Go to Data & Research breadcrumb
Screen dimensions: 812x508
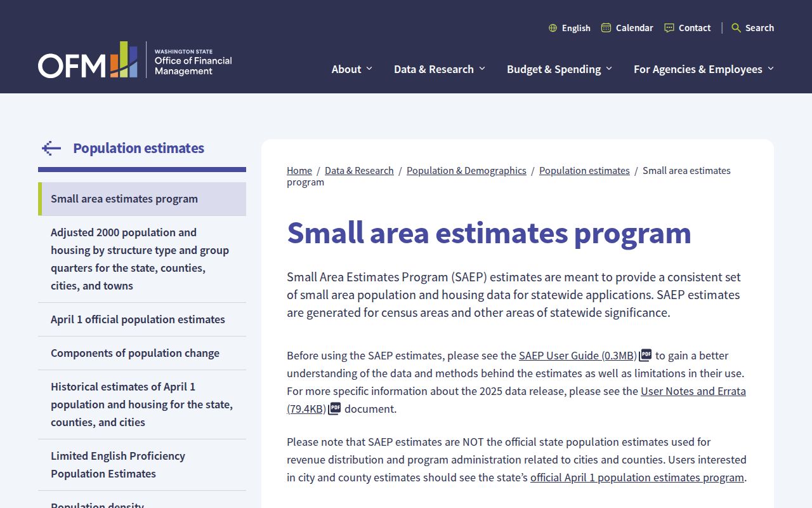click(359, 170)
